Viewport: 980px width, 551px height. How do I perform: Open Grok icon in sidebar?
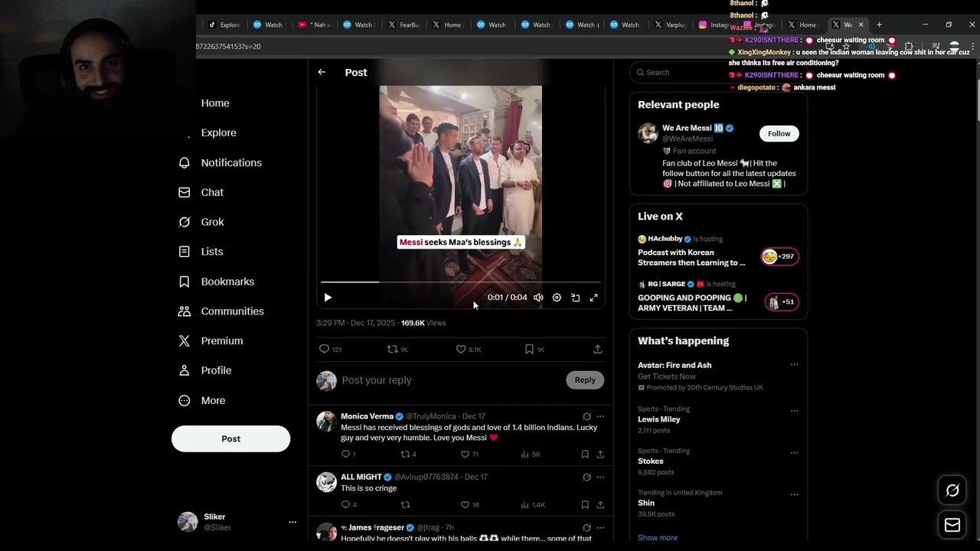pos(184,222)
